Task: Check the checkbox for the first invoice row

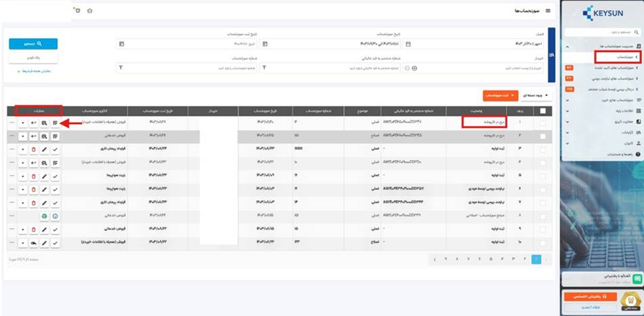Action: pyautogui.click(x=543, y=123)
